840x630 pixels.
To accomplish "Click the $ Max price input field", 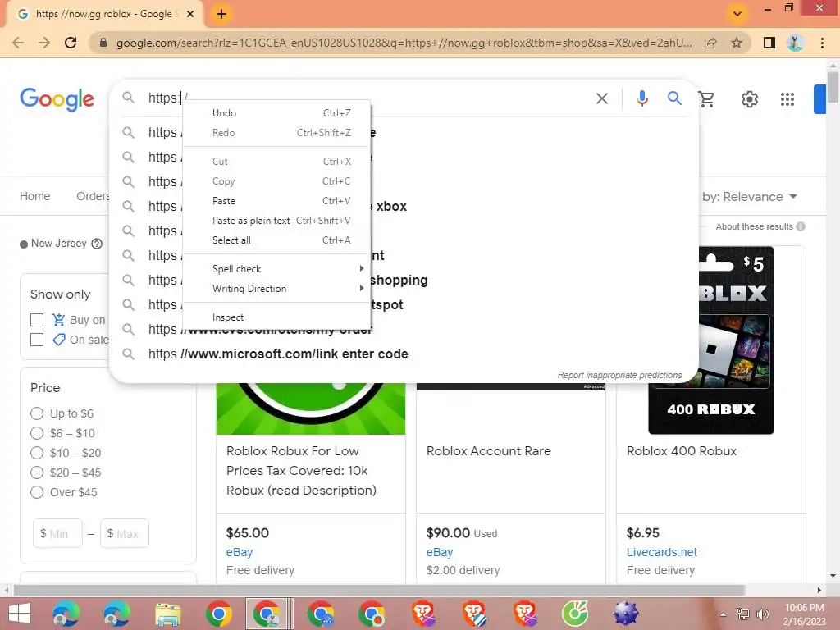I will point(125,533).
